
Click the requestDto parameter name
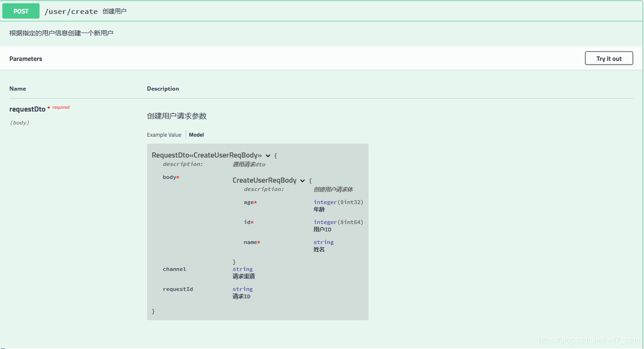(27, 109)
